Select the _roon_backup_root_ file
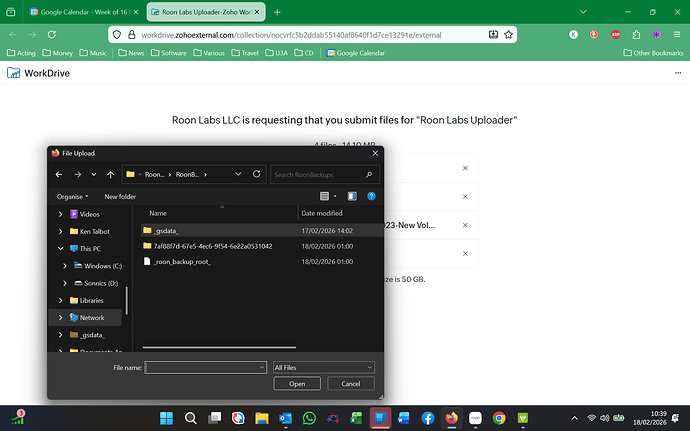The image size is (690, 431). point(182,261)
